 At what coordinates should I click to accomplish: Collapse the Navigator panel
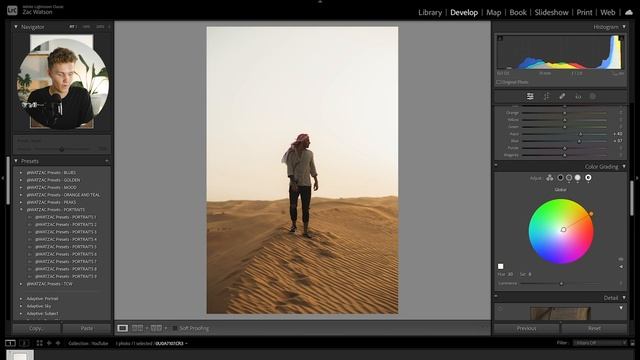point(16,27)
